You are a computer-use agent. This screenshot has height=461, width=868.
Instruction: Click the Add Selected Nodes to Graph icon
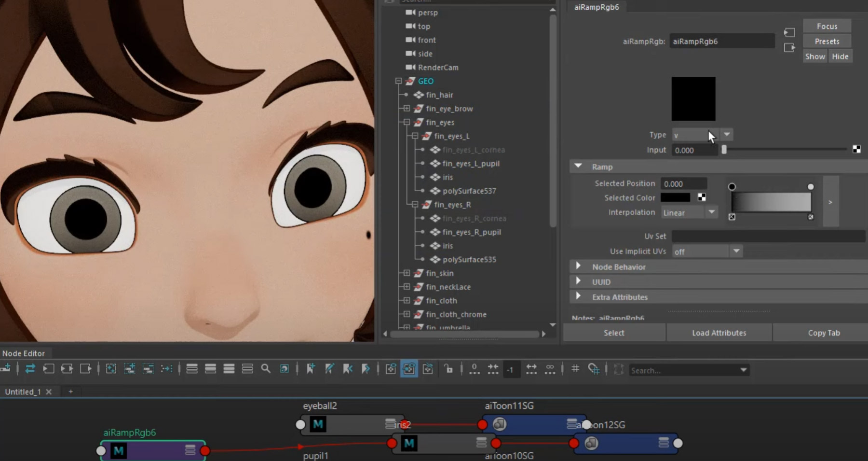click(129, 369)
